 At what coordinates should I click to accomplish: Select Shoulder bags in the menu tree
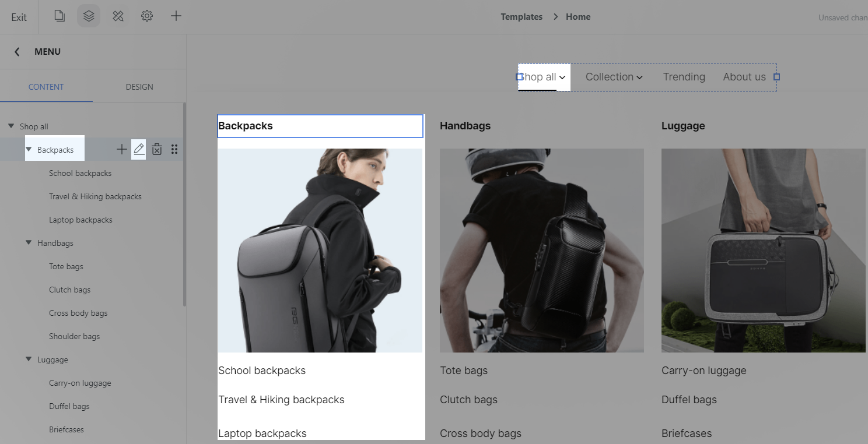74,336
